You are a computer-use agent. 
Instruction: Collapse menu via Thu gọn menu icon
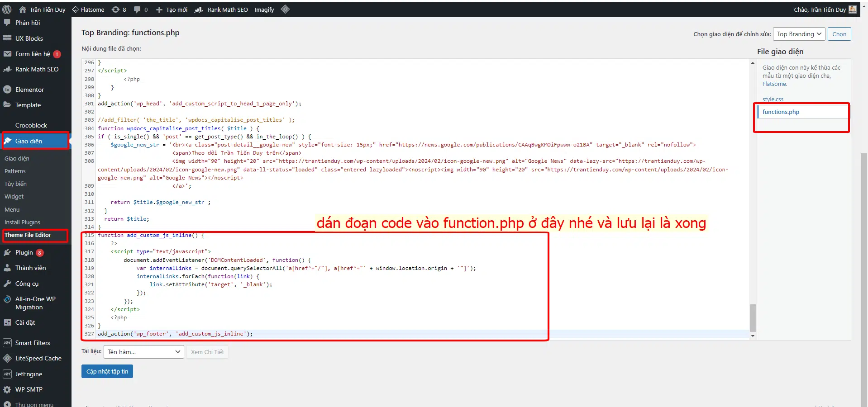click(x=7, y=404)
